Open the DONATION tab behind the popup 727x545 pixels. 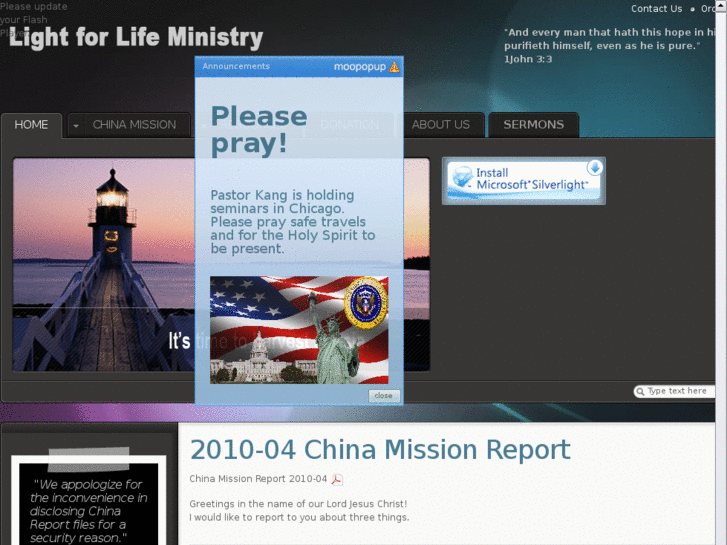[349, 125]
